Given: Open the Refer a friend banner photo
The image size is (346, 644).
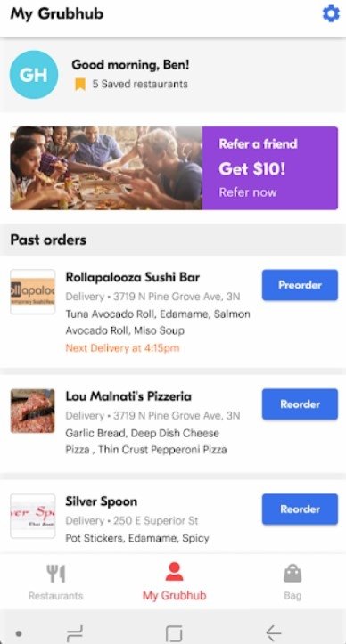Looking at the screenshot, I should point(106,168).
